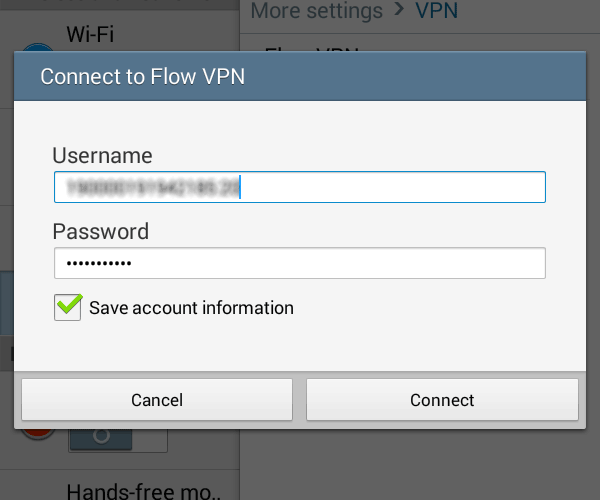Viewport: 600px width, 500px height.
Task: Click the blue Wi-Fi circle icon
Action: 37,47
